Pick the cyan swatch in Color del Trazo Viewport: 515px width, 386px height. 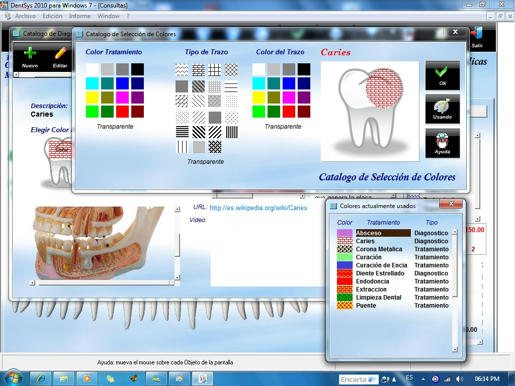coord(259,83)
